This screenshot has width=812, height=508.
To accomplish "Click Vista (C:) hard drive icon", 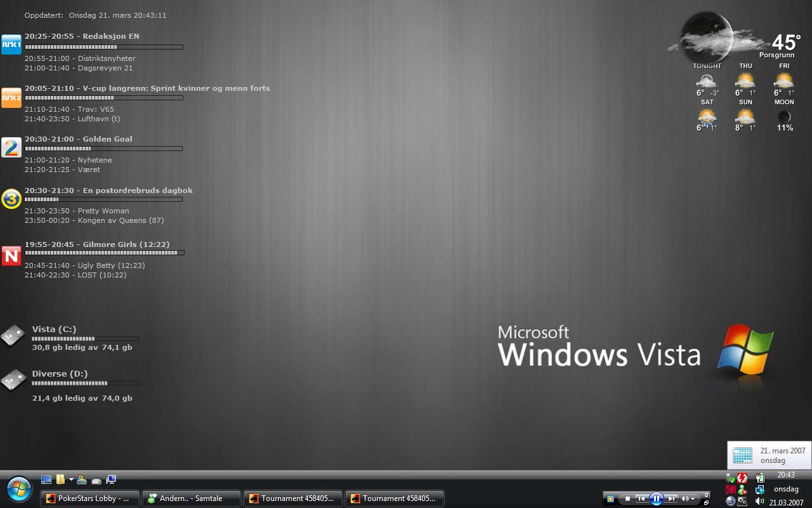I will [x=13, y=335].
